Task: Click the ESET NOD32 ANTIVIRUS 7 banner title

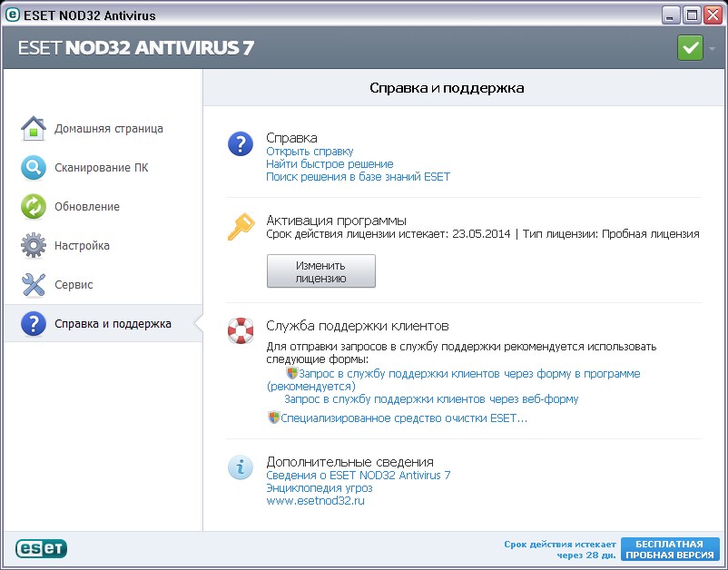Action: click(x=136, y=48)
